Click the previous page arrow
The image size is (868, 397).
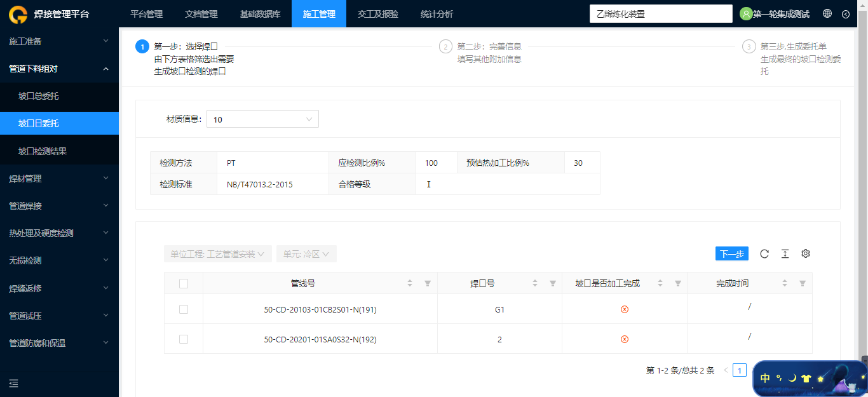tap(726, 370)
